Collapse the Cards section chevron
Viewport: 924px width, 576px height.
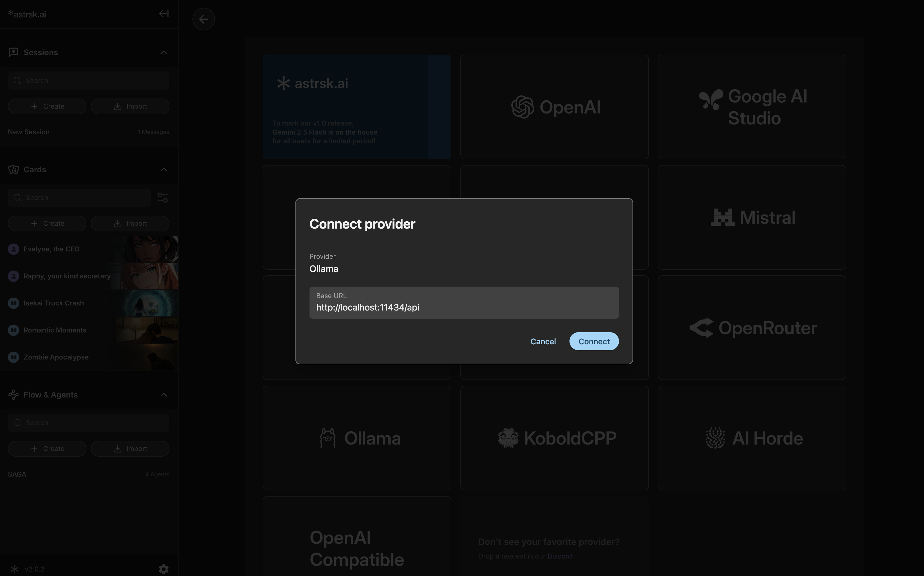[164, 169]
